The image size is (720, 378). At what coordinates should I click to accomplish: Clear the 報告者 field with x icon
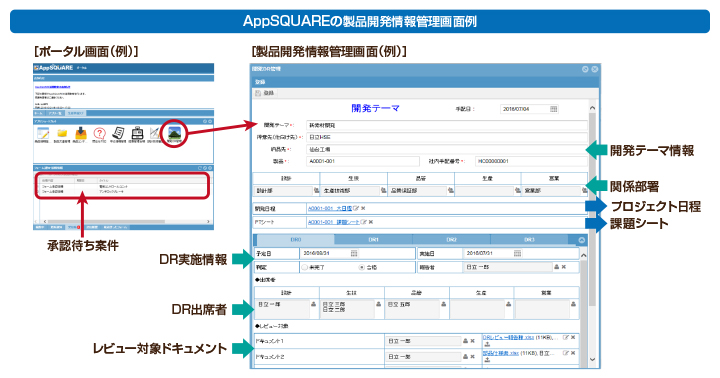coord(564,267)
